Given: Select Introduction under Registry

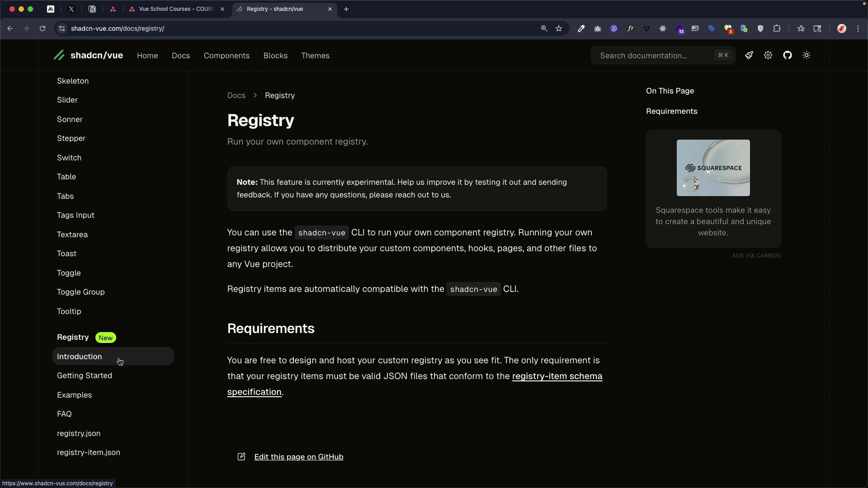Looking at the screenshot, I should [x=113, y=357].
